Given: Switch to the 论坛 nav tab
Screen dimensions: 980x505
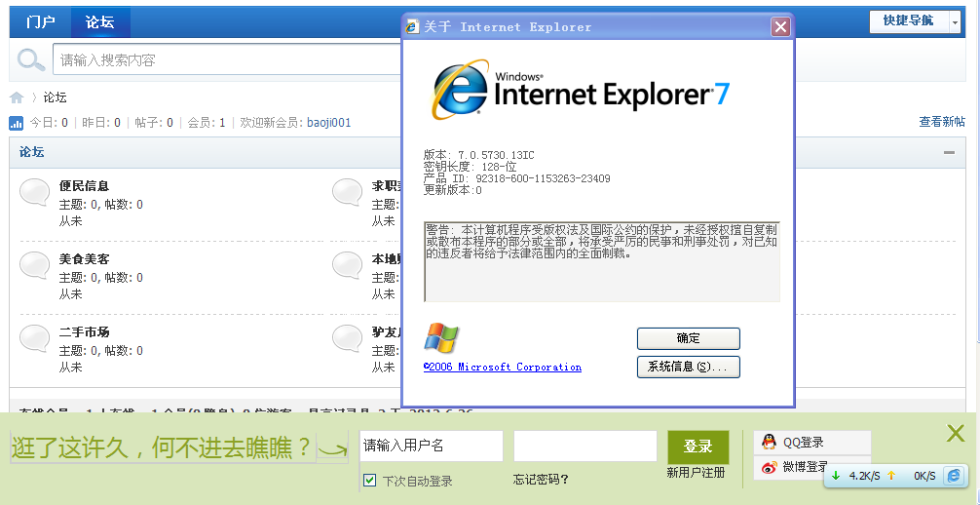Looking at the screenshot, I should click(100, 21).
